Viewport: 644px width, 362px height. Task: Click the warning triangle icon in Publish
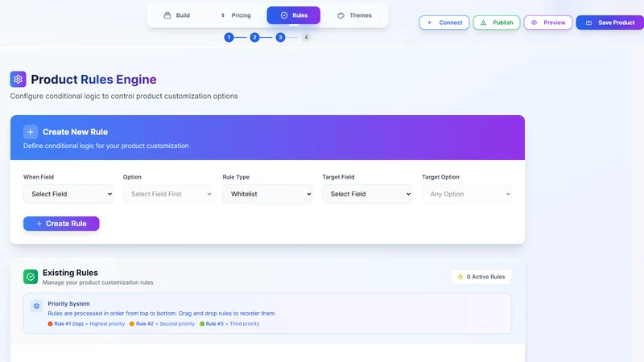pos(484,23)
